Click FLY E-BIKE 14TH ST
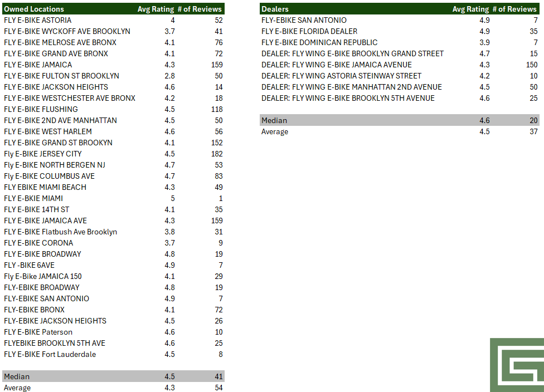The height and width of the screenshot is (392, 544). point(36,209)
